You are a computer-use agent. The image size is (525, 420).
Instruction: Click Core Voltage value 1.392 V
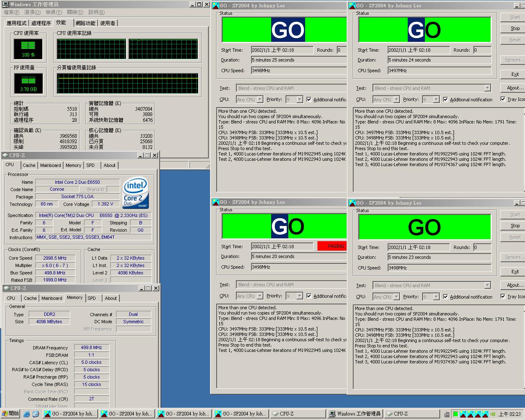click(105, 204)
